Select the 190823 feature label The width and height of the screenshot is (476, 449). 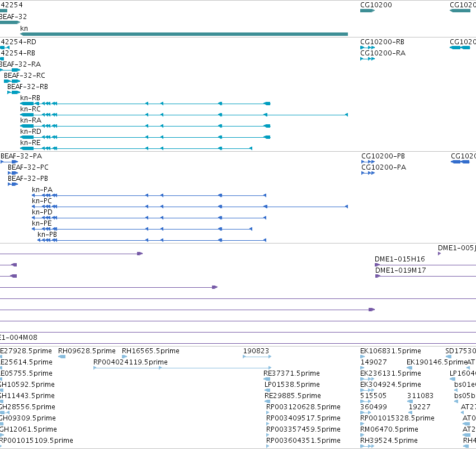(x=256, y=351)
